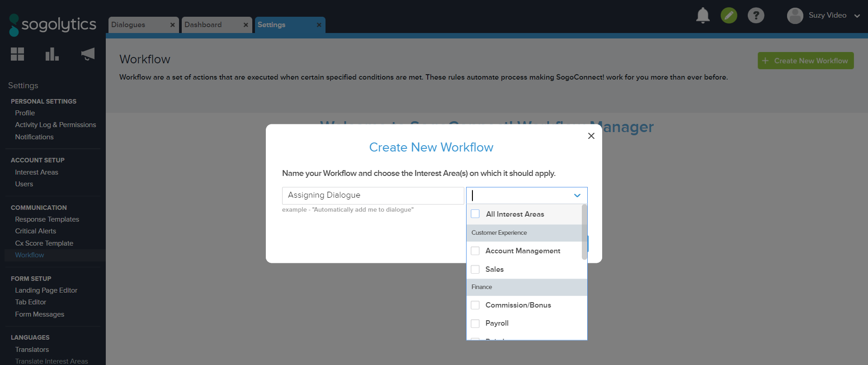Click the workflow name input field
The width and height of the screenshot is (868, 365).
pos(373,195)
